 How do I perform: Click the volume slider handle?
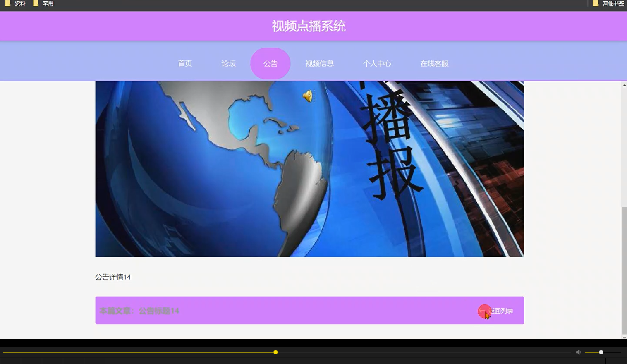601,352
